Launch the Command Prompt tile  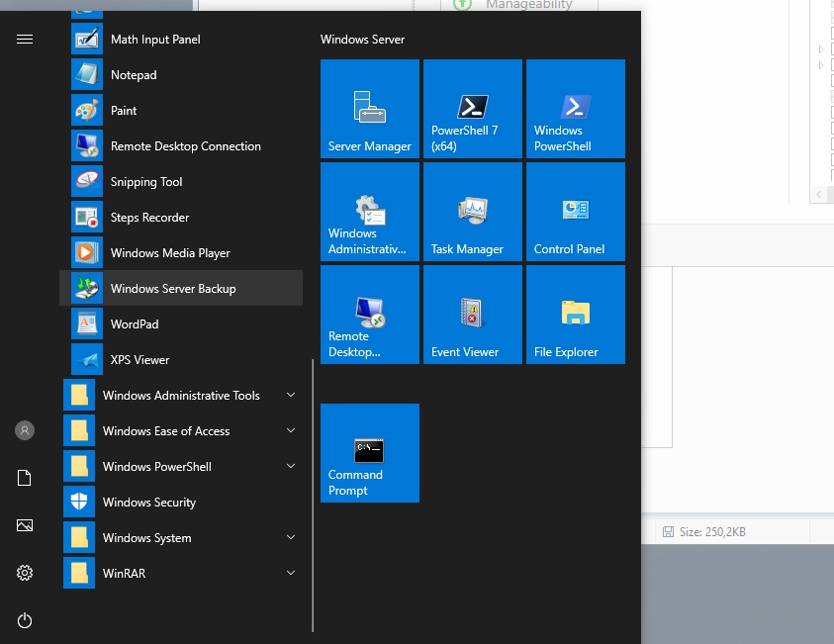pyautogui.click(x=370, y=453)
